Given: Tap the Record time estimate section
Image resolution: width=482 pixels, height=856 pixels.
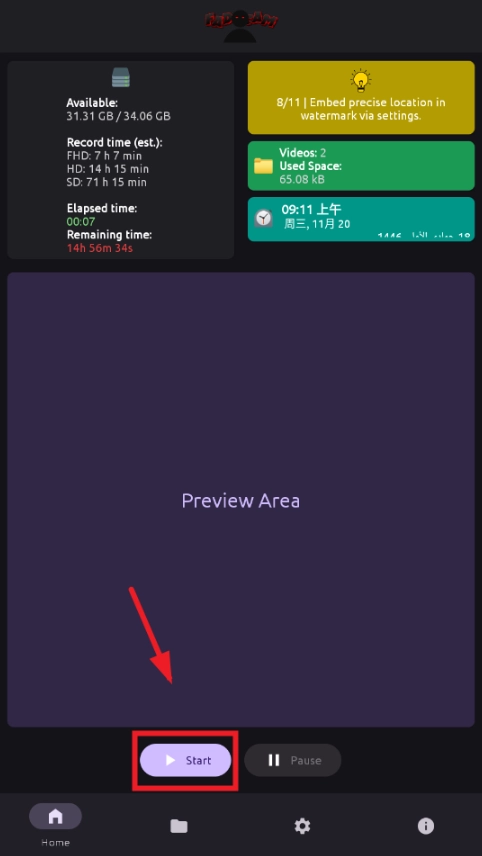Looking at the screenshot, I should tap(115, 162).
